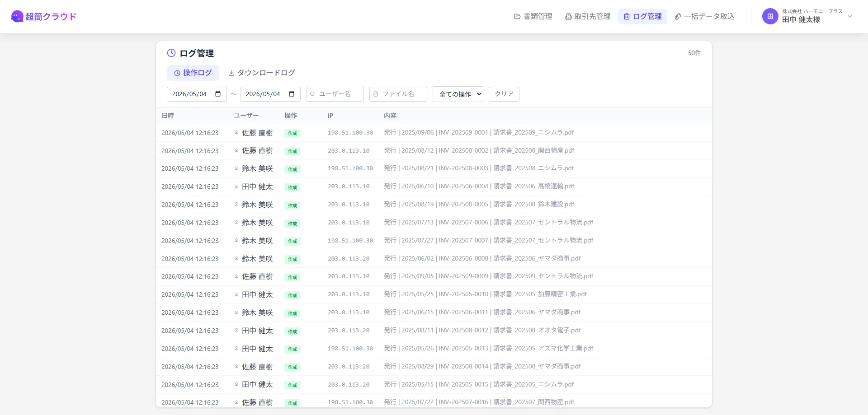The width and height of the screenshot is (868, 415).
Task: Click user icon in INV-202505-0010 row
Action: point(236,295)
